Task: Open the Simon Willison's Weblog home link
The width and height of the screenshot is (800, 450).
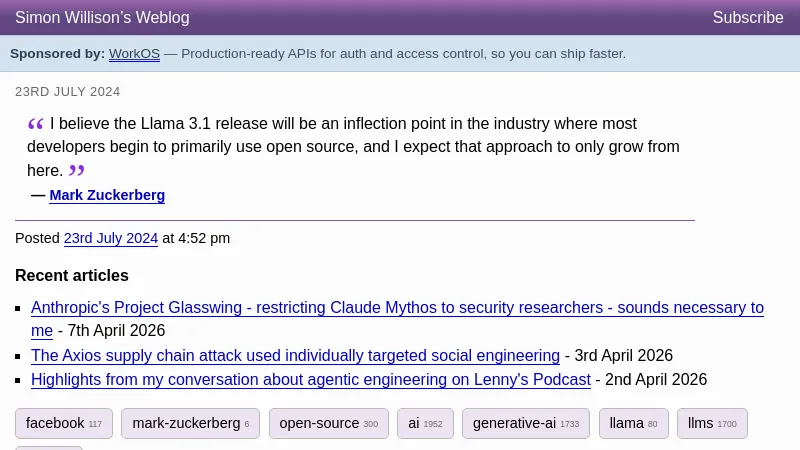Action: click(102, 18)
